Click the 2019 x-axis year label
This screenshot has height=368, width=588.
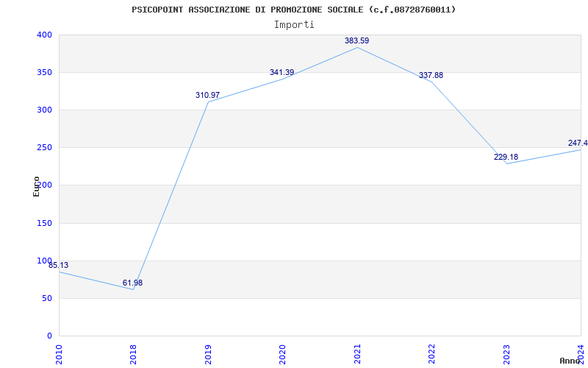(x=208, y=354)
